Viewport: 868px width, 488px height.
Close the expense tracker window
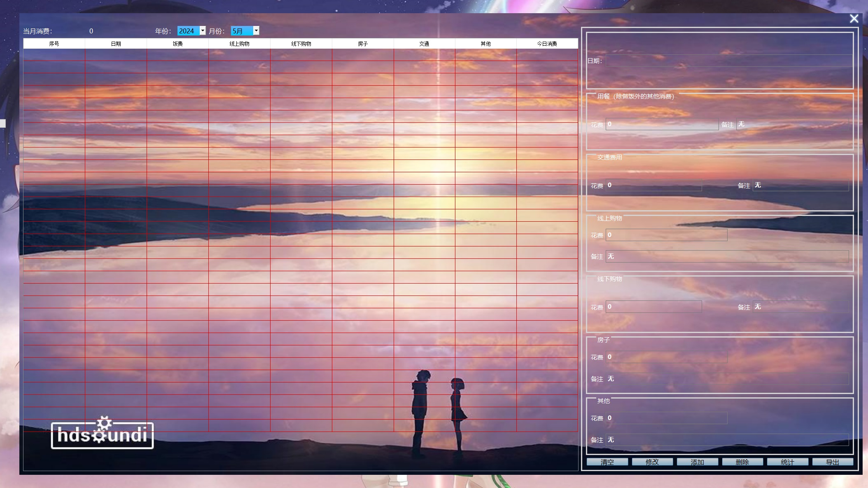click(x=854, y=19)
